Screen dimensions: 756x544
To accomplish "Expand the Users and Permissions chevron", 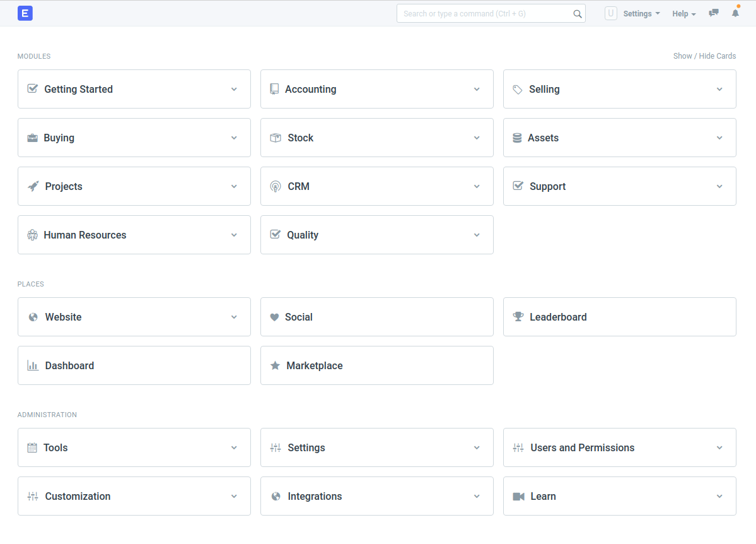I will pyautogui.click(x=719, y=448).
